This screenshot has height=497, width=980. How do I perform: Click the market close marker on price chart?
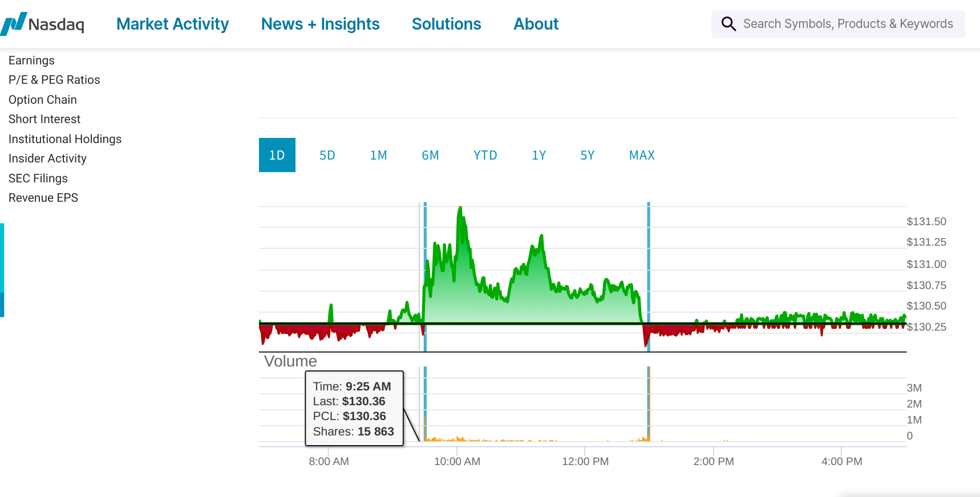pos(649,274)
